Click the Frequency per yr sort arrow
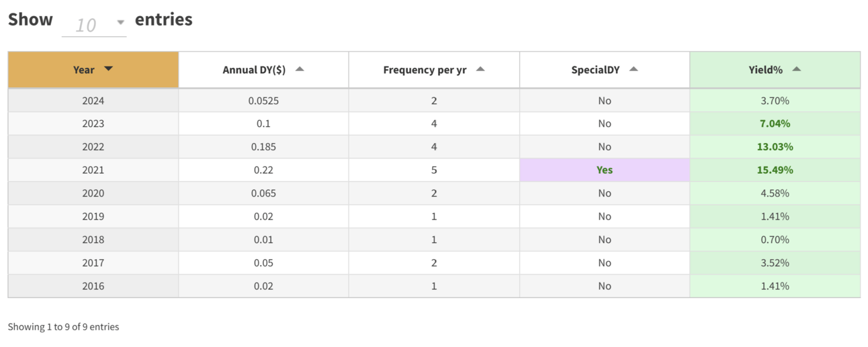The image size is (868, 347). click(x=480, y=69)
